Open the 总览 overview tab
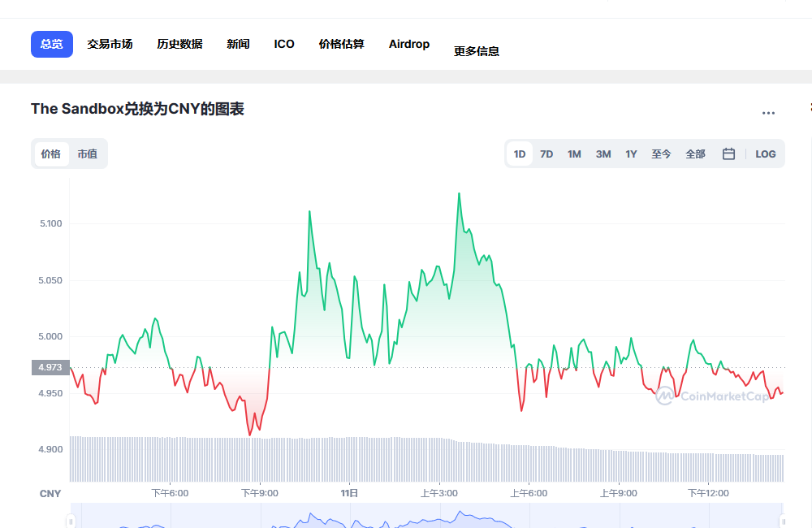Image resolution: width=812 pixels, height=528 pixels. [x=52, y=44]
